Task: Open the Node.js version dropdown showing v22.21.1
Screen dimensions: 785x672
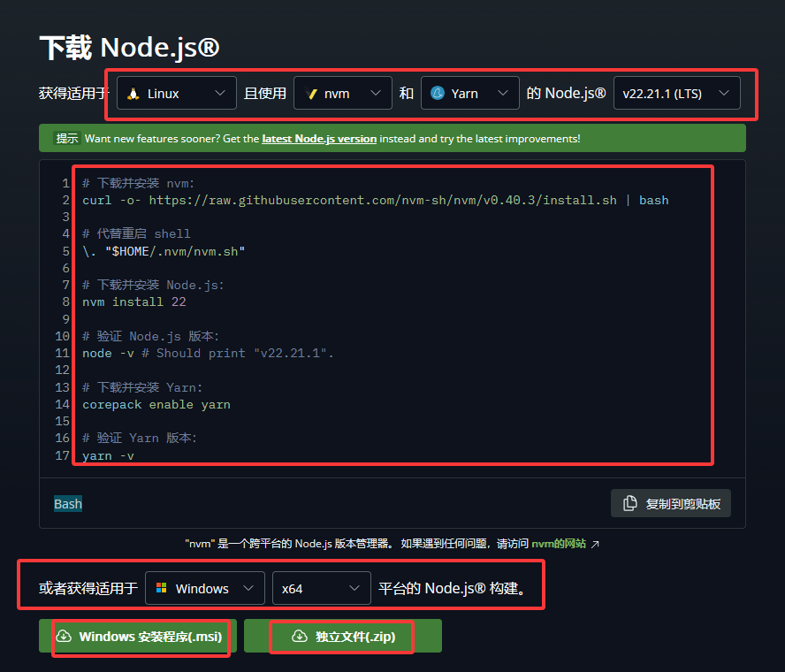Action: [x=676, y=92]
